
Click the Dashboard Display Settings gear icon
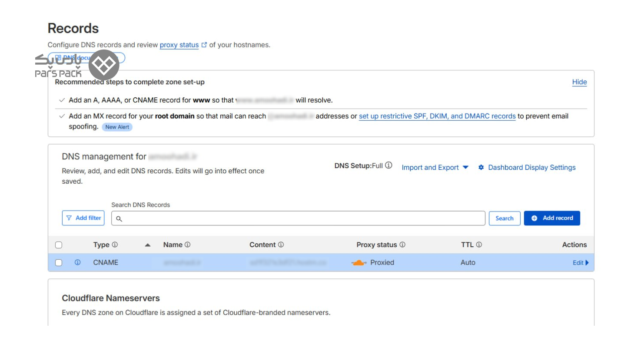point(481,168)
